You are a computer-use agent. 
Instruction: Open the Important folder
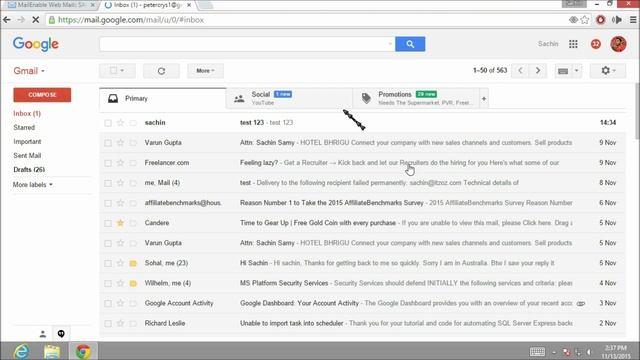pos(27,142)
